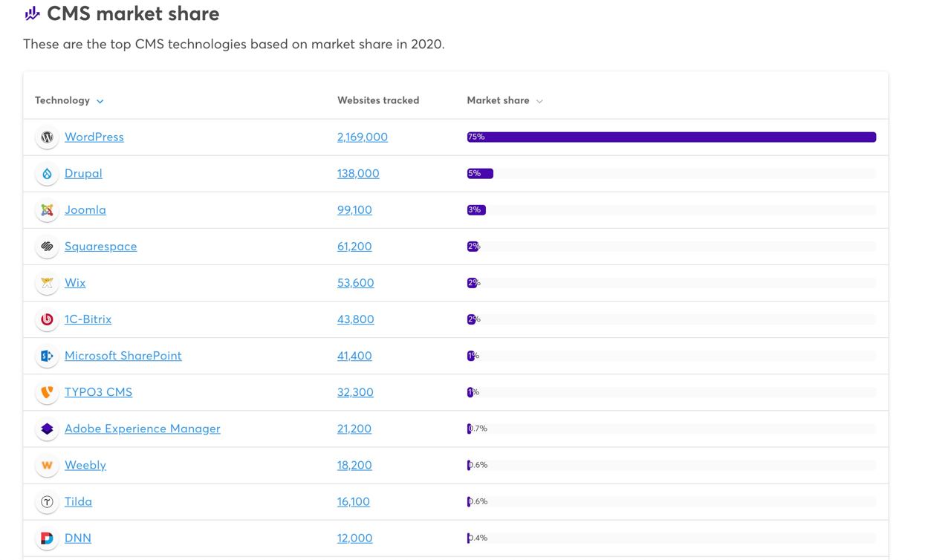This screenshot has width=951, height=560.
Task: Sort by Market share column chevron
Action: tap(539, 101)
